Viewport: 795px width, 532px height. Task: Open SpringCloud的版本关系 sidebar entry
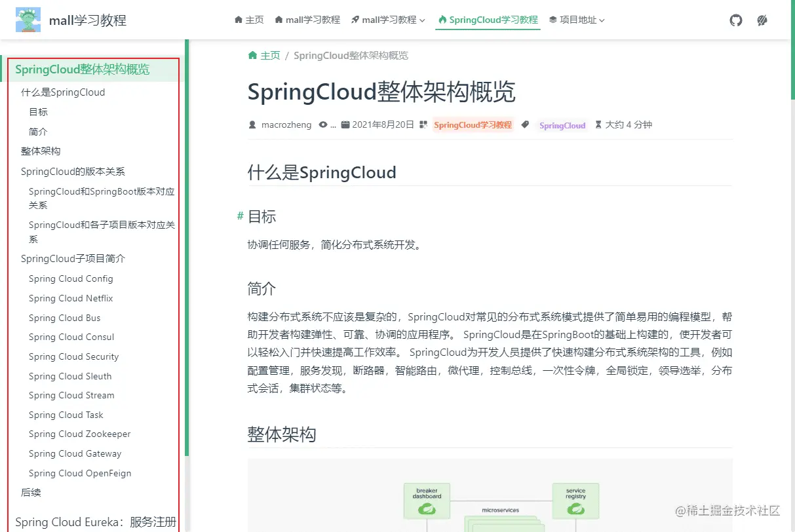73,172
